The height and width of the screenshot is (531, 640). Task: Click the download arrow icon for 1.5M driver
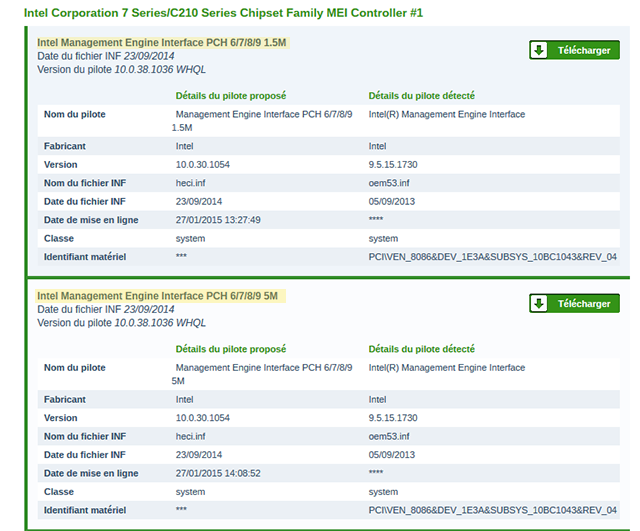(539, 50)
